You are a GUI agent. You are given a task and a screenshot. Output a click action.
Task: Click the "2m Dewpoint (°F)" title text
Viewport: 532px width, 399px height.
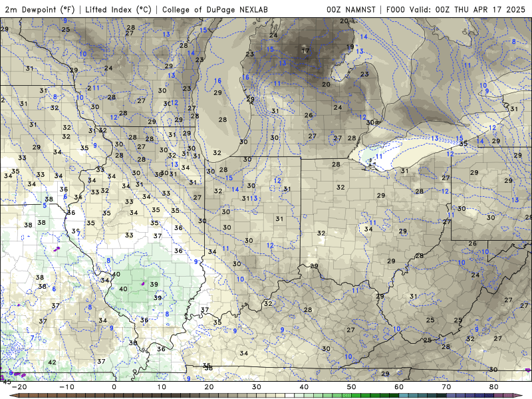coord(40,9)
